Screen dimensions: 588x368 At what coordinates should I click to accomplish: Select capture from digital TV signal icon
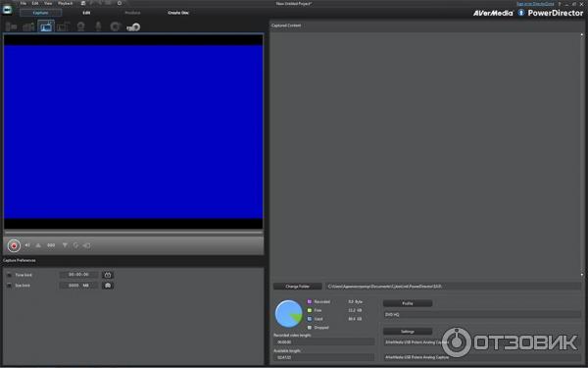click(x=63, y=26)
